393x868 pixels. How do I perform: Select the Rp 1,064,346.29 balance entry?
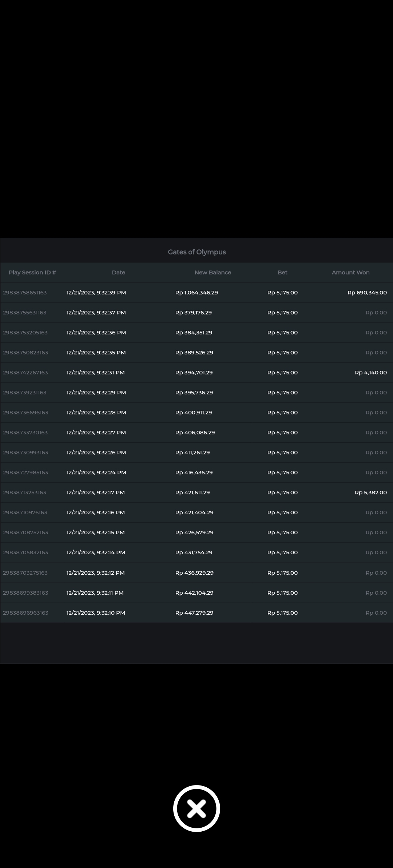pyautogui.click(x=196, y=293)
